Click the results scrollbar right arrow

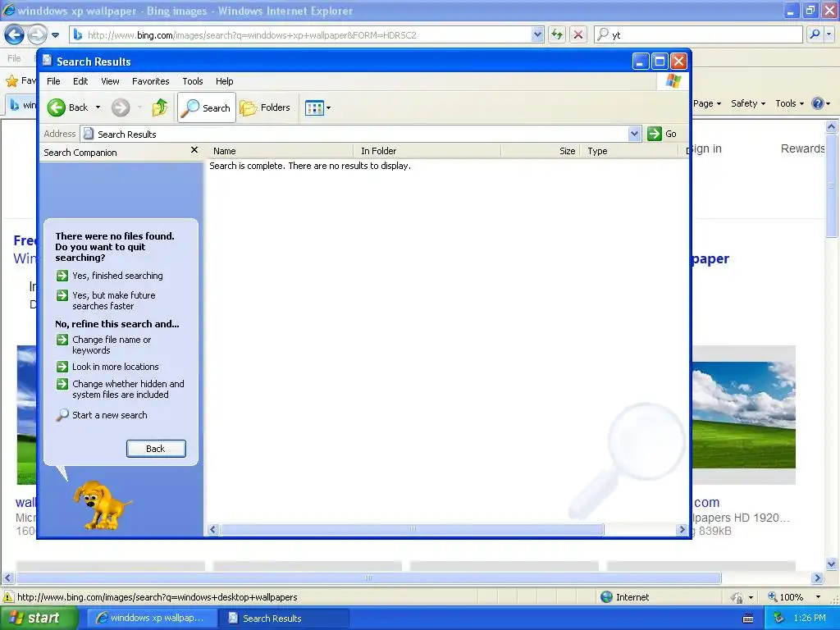click(682, 530)
